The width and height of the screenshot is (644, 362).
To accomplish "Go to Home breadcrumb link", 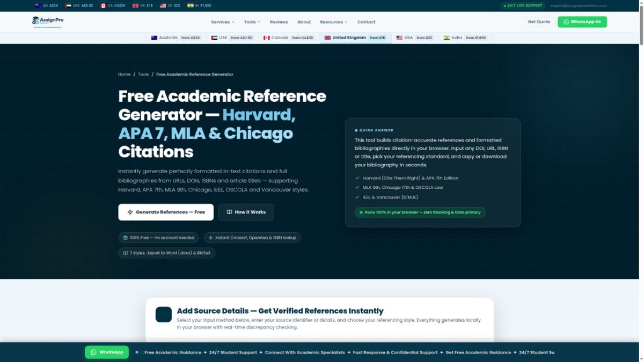I will [x=125, y=75].
